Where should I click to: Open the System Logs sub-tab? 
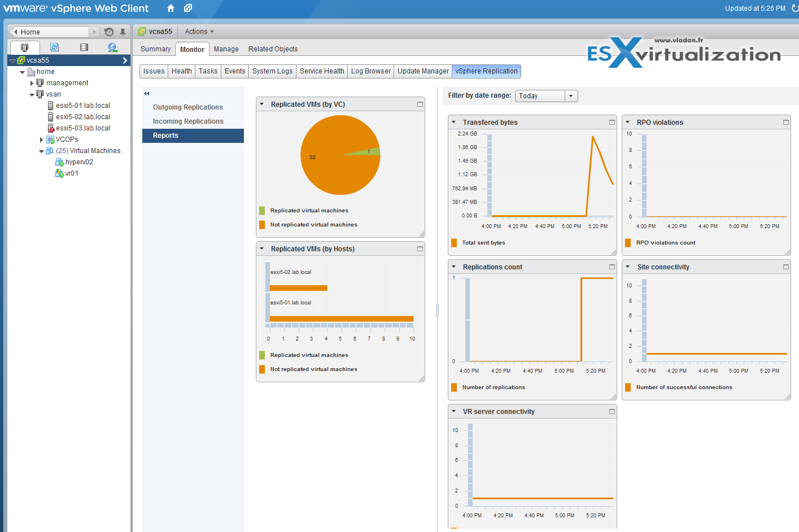273,71
